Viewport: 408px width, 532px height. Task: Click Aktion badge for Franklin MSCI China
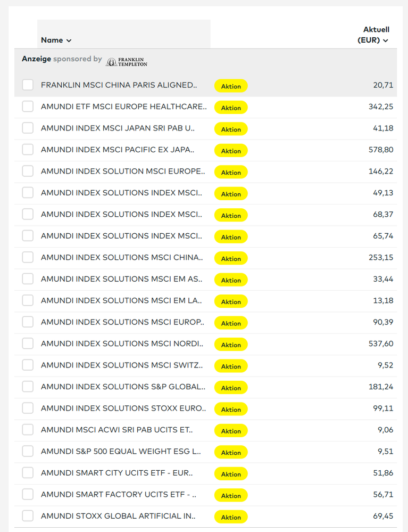tap(231, 86)
